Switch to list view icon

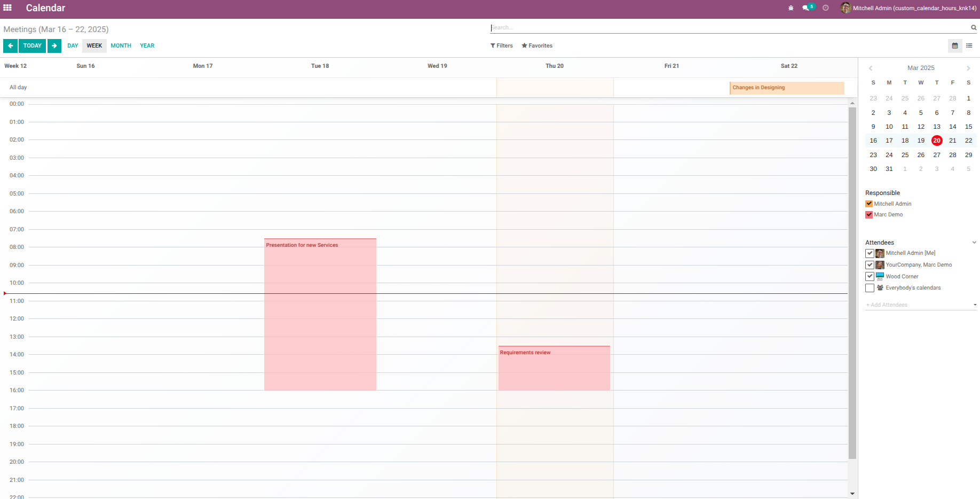pyautogui.click(x=969, y=46)
